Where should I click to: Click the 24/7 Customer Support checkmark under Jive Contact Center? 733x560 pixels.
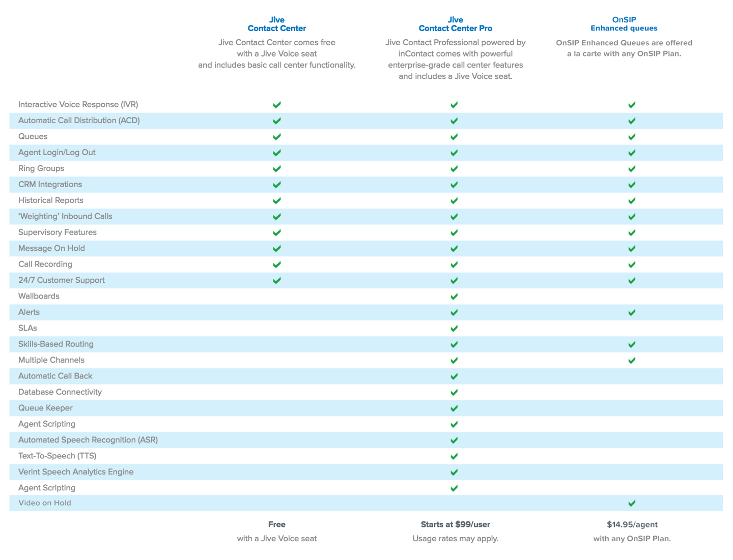coord(277,280)
